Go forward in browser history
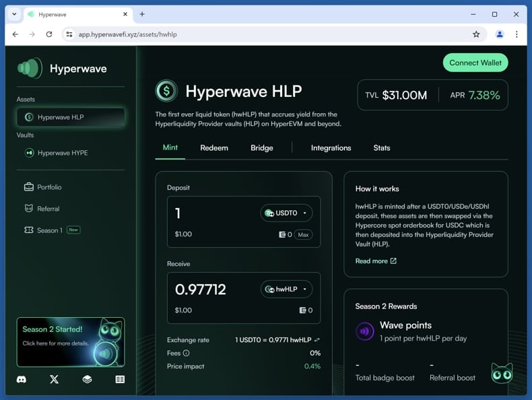The height and width of the screenshot is (400, 532). pyautogui.click(x=32, y=34)
